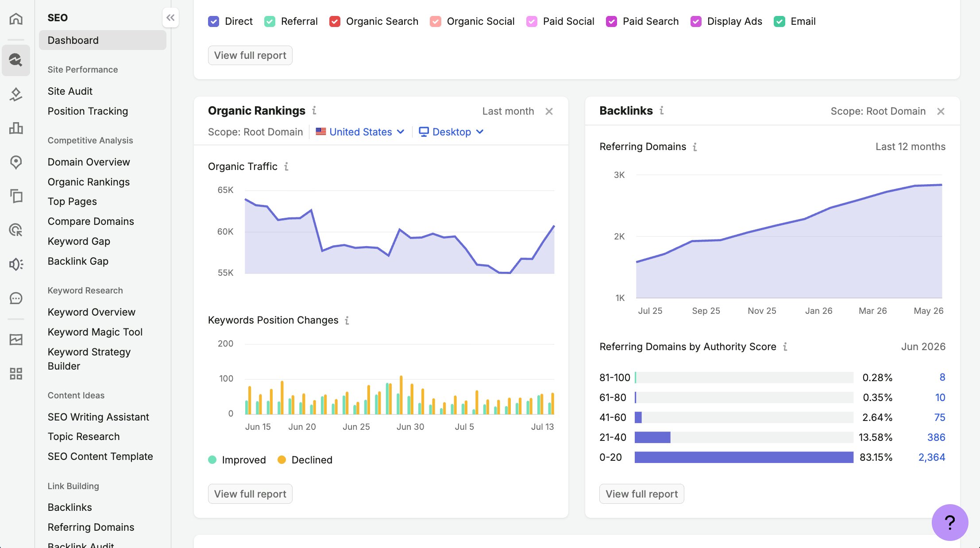This screenshot has height=548, width=980.
Task: Open Site Audit in sidebar
Action: point(70,91)
